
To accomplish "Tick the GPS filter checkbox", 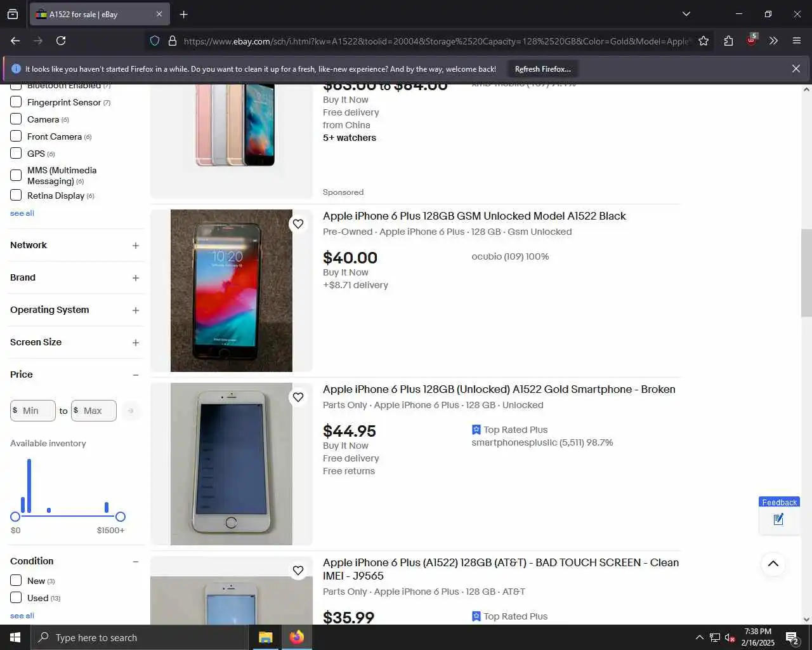I will (x=16, y=153).
